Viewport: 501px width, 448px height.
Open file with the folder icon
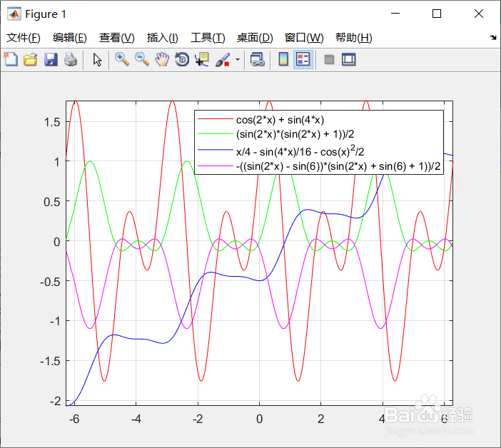[x=31, y=60]
